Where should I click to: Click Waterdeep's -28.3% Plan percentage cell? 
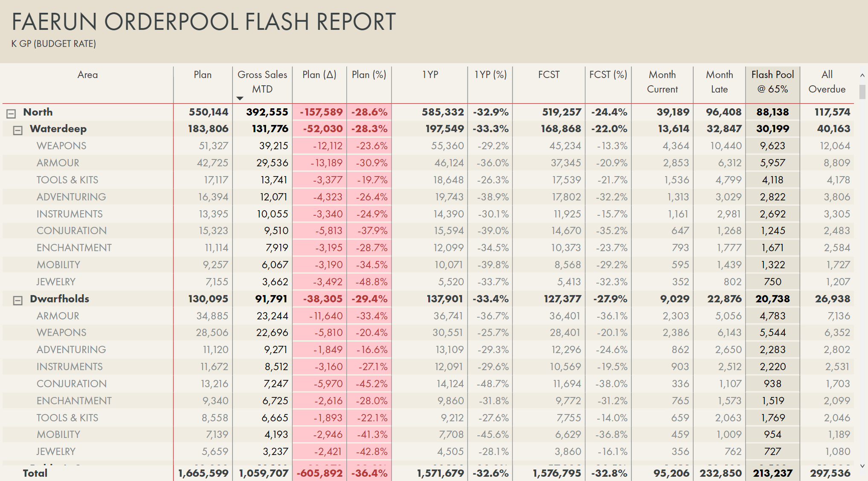369,129
